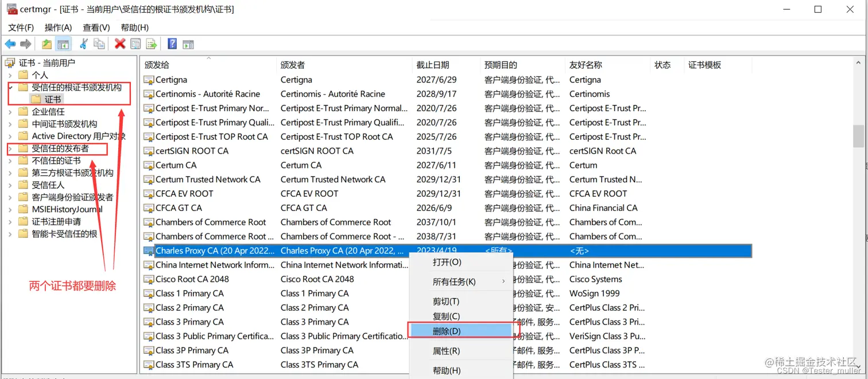Image resolution: width=868 pixels, height=379 pixels.
Task: Click certificate icon next to Certum CA
Action: point(149,165)
